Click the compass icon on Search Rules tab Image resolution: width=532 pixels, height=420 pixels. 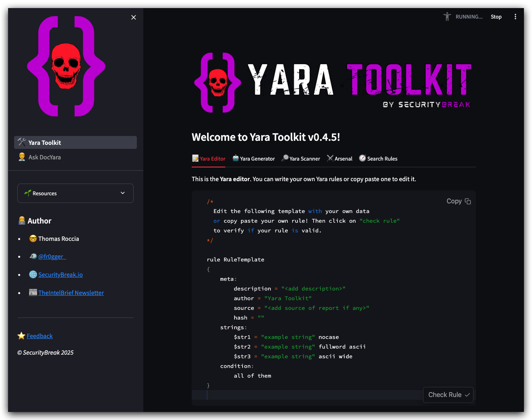coord(362,158)
